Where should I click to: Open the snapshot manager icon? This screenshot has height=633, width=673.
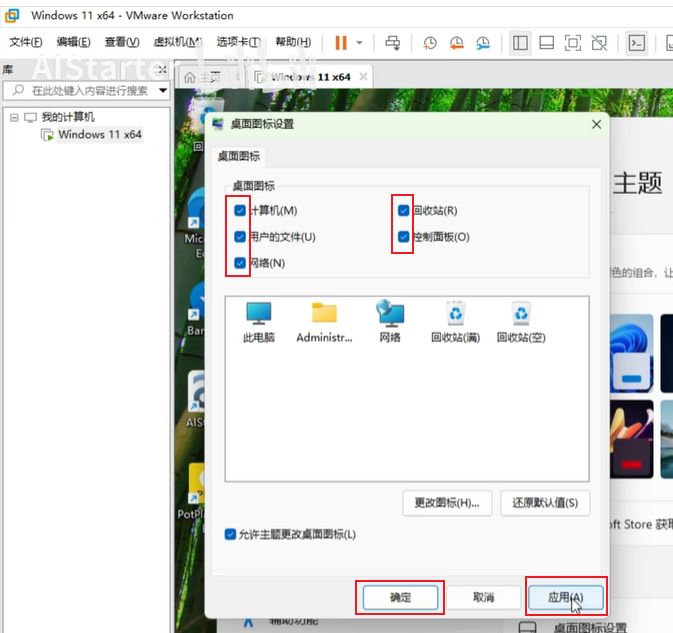point(483,43)
